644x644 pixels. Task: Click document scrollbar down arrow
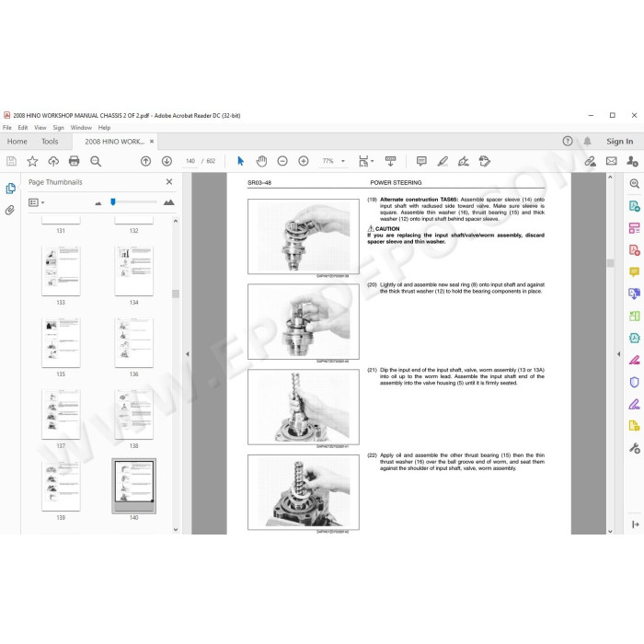(x=610, y=531)
